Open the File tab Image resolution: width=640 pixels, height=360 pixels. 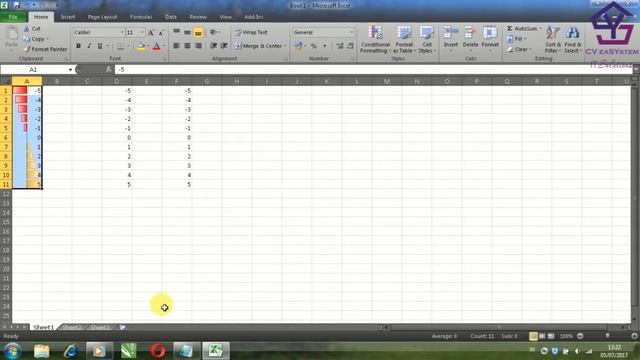coord(13,17)
